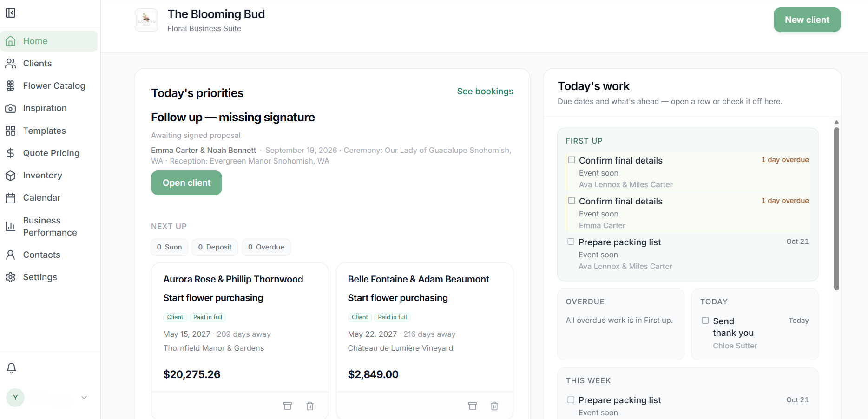868x419 pixels.
Task: Archive the Aurora Rose & Phillip Thornwood card
Action: pos(288,406)
